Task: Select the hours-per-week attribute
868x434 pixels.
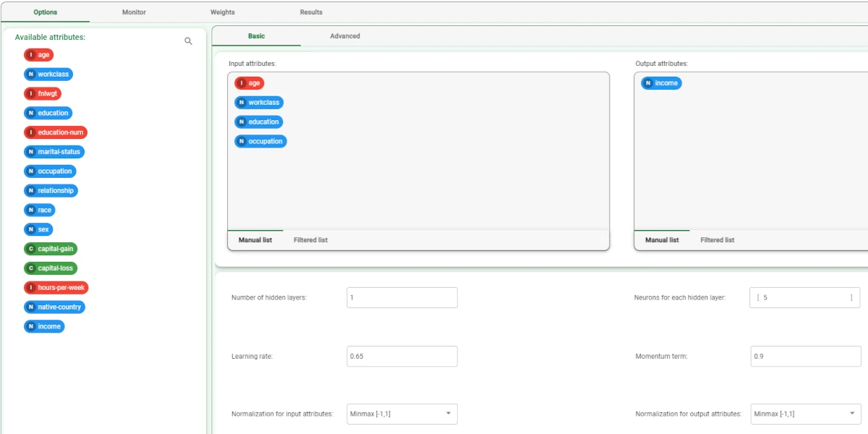Action: [x=56, y=288]
